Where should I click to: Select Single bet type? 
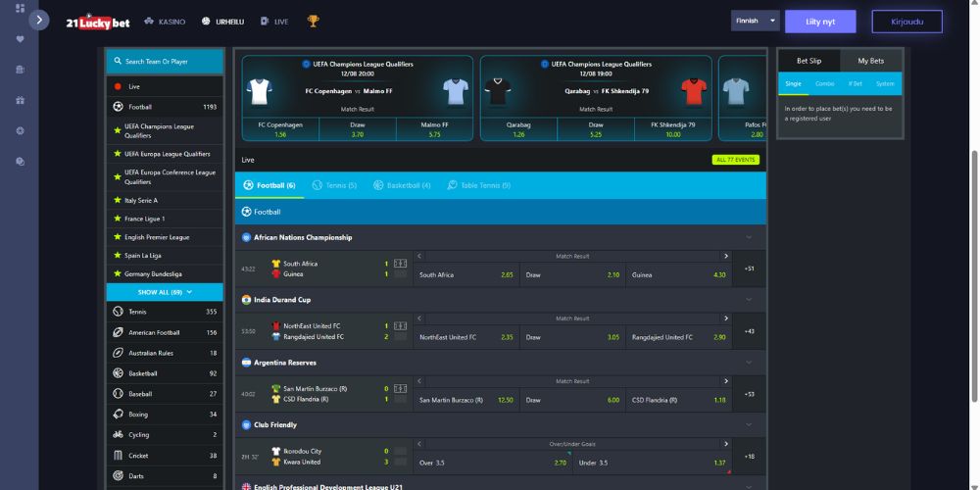(x=793, y=83)
